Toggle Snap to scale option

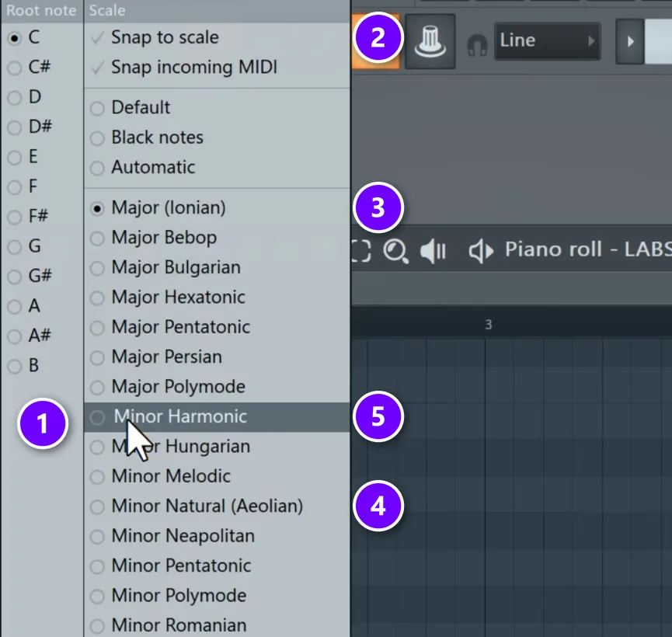pos(217,37)
